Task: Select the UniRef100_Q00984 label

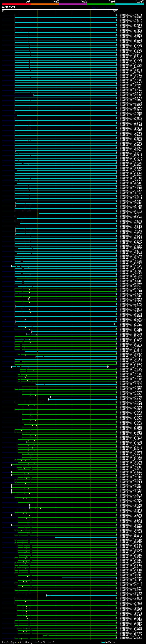Action: point(131,628)
